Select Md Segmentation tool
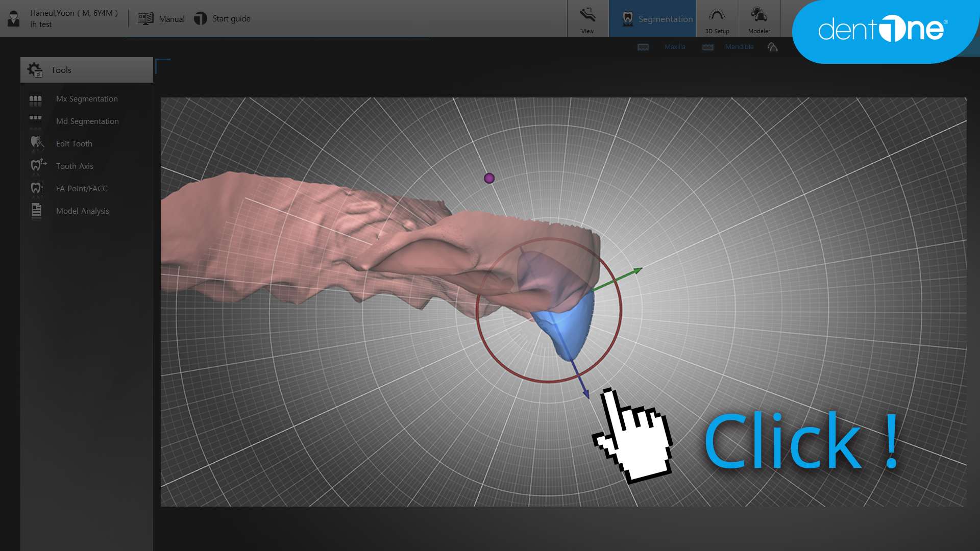The image size is (980, 551). 87,121
